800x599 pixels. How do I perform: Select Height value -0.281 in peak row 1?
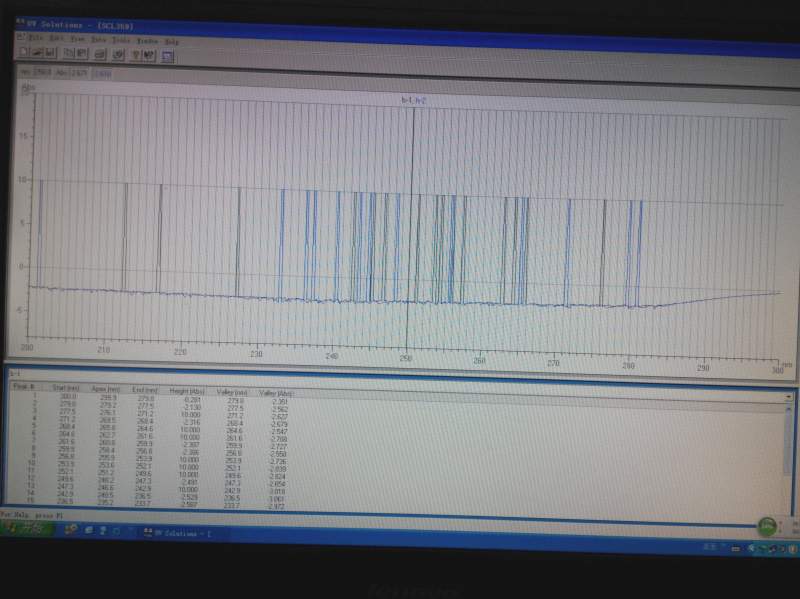(192, 400)
